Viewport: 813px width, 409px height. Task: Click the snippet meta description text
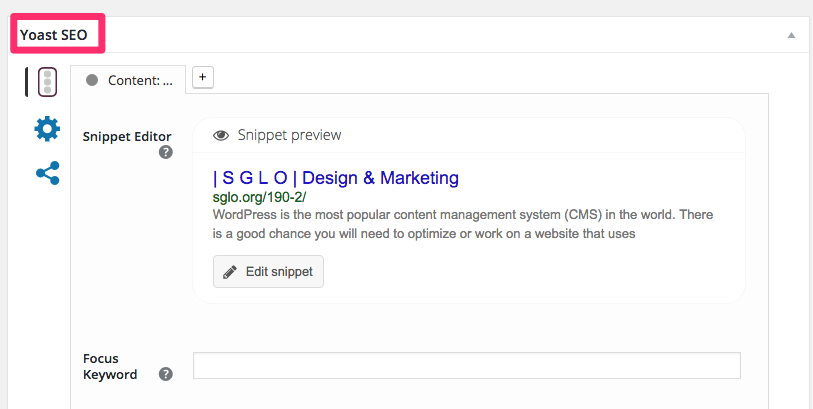pyautogui.click(x=463, y=224)
